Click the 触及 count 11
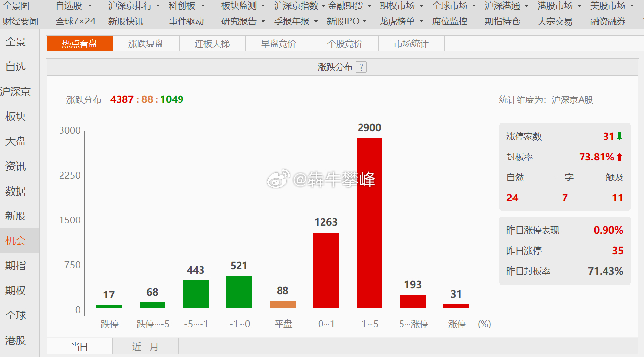This screenshot has width=644, height=357. point(618,198)
